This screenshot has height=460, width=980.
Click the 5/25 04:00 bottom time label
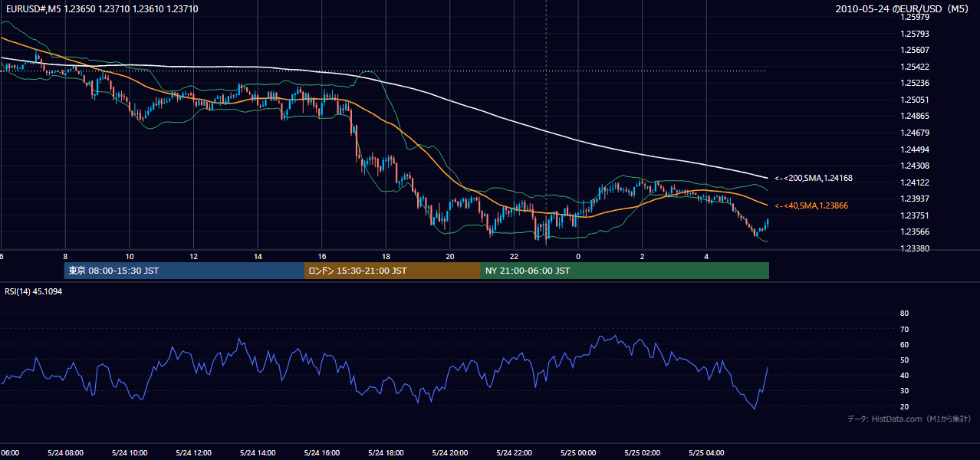[x=706, y=452]
